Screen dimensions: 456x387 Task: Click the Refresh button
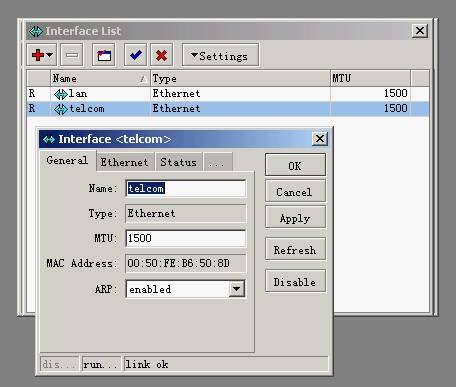point(295,249)
